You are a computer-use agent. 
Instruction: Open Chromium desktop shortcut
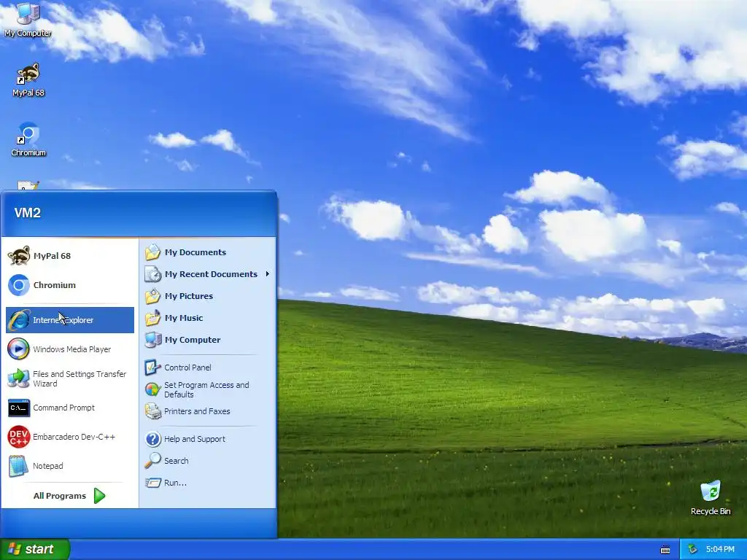pos(28,139)
